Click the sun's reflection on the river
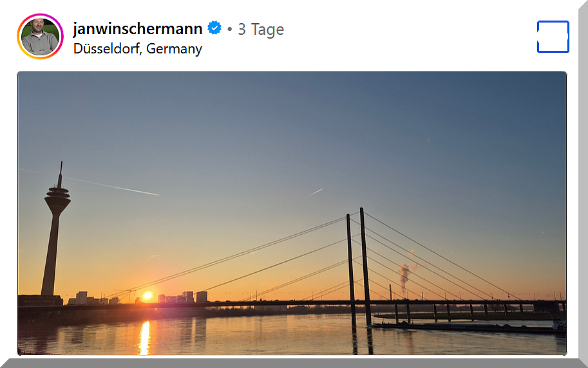Image resolution: width=588 pixels, height=368 pixels. tap(144, 337)
